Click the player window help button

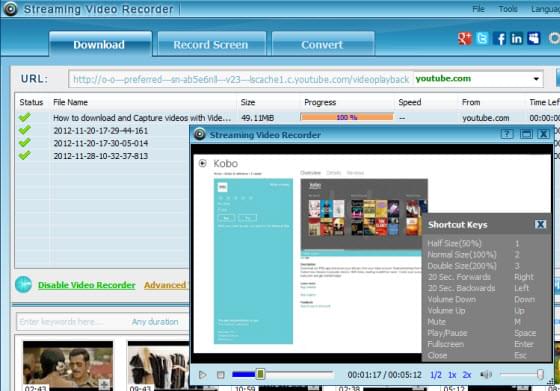pos(507,134)
